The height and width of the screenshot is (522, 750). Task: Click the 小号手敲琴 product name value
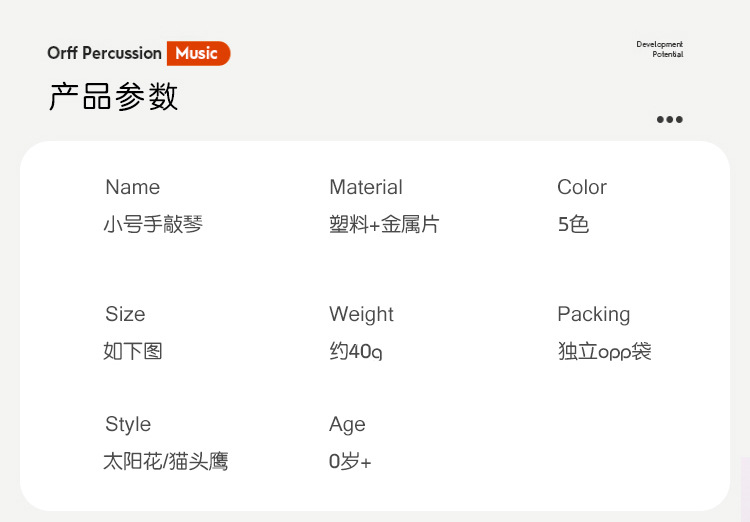click(153, 225)
